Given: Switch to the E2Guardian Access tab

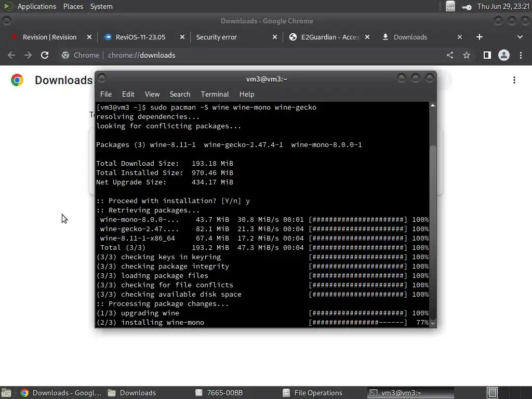Looking at the screenshot, I should [x=330, y=37].
